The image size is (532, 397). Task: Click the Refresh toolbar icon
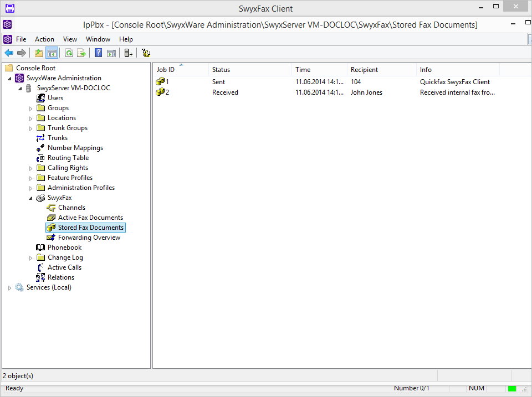[69, 53]
